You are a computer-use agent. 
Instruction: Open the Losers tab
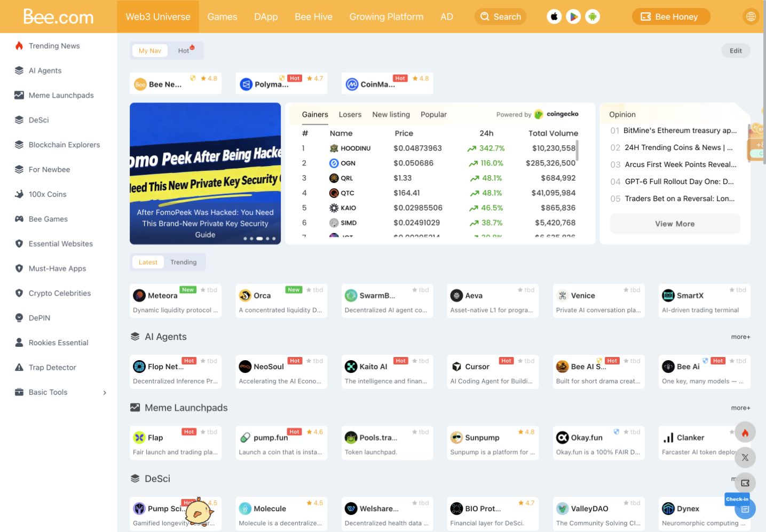pyautogui.click(x=350, y=114)
